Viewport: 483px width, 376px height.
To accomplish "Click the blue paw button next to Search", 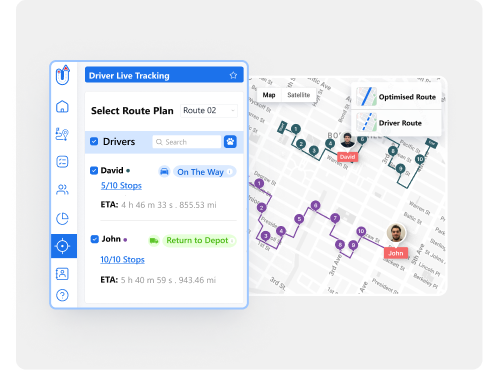I will pyautogui.click(x=230, y=142).
